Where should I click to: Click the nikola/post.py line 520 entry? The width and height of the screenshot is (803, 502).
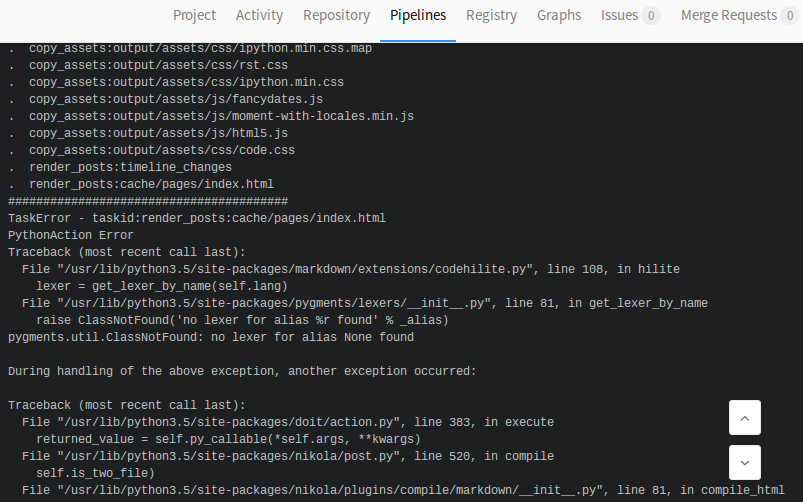pyautogui.click(x=288, y=456)
